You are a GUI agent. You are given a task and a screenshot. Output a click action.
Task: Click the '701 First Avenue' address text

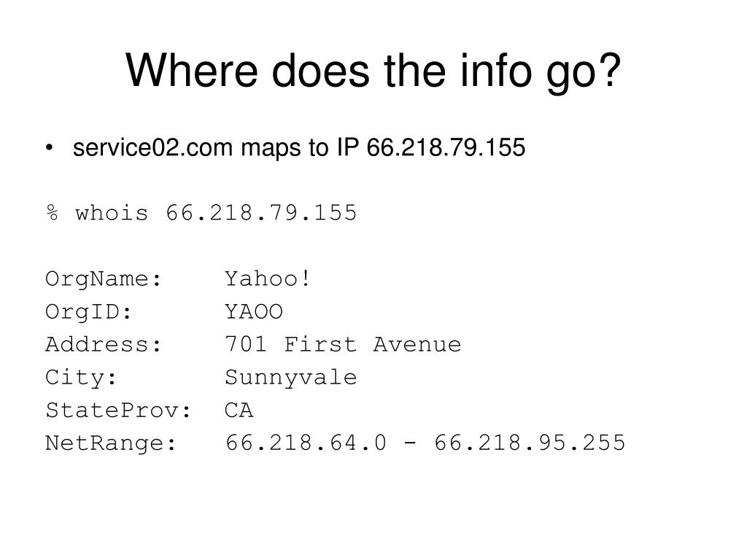tap(343, 344)
